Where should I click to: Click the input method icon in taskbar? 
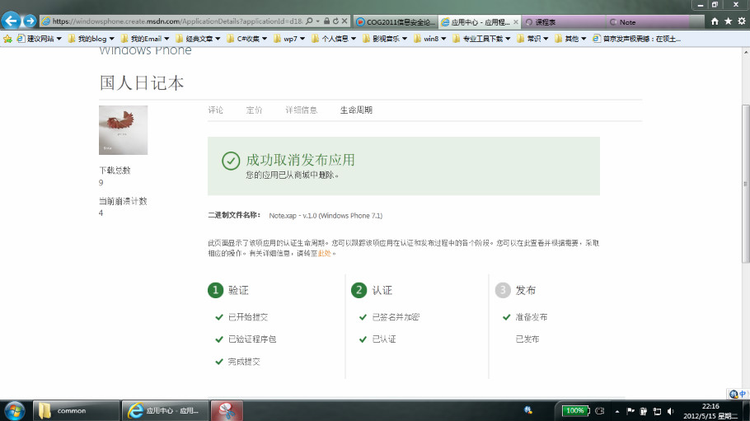tap(528, 410)
